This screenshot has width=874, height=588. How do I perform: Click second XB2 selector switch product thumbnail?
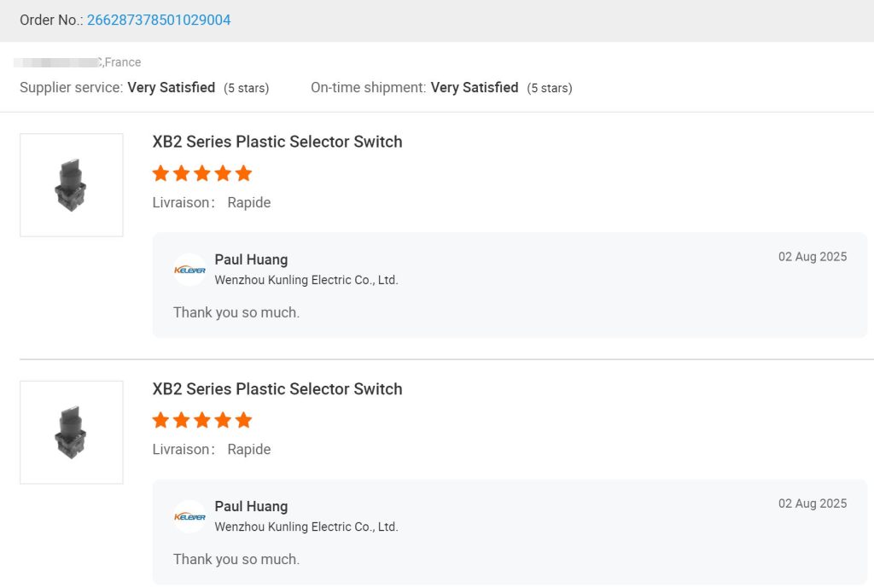click(x=71, y=432)
